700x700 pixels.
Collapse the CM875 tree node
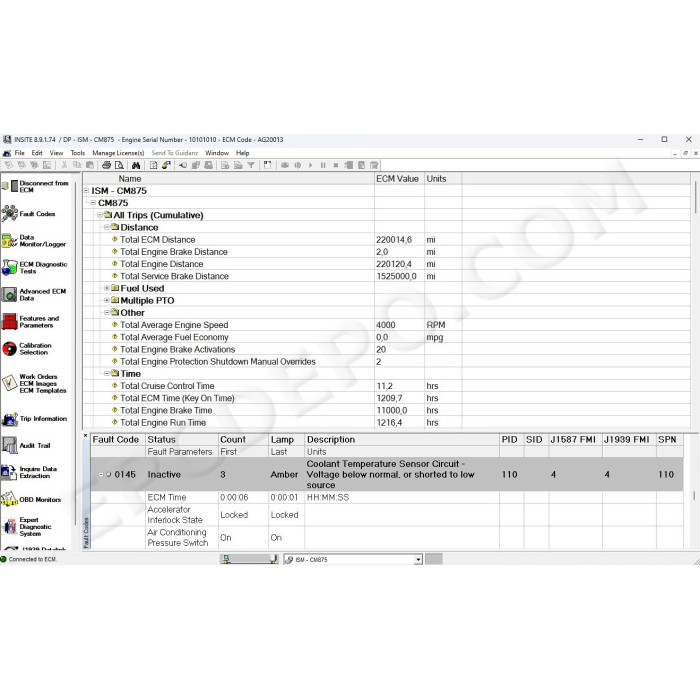[x=93, y=203]
